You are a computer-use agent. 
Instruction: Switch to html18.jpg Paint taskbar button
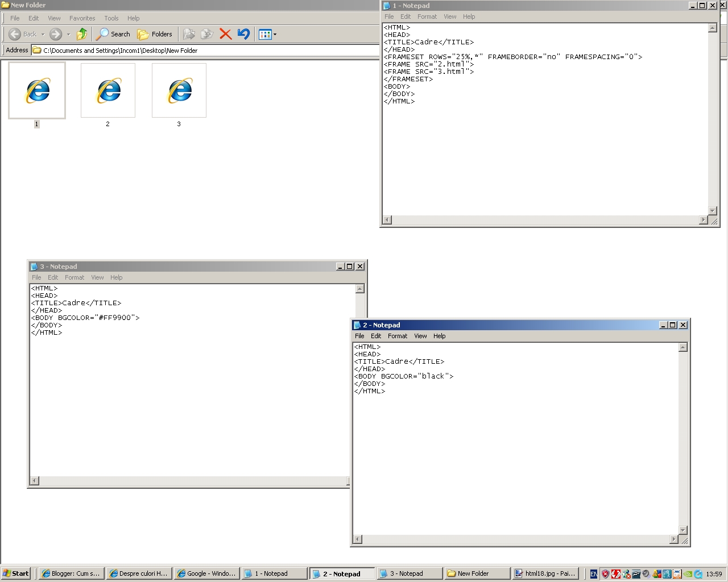click(545, 573)
